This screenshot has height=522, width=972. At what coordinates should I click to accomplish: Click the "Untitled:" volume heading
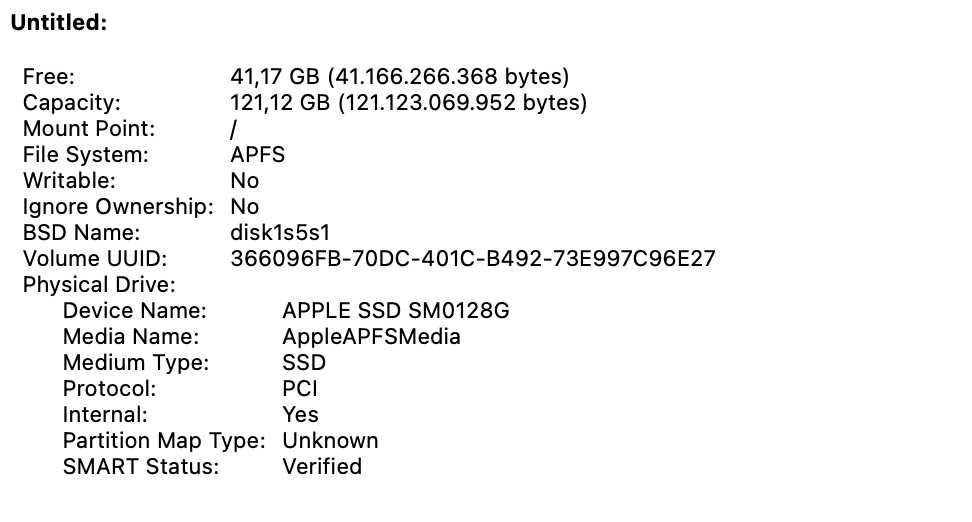[58, 23]
